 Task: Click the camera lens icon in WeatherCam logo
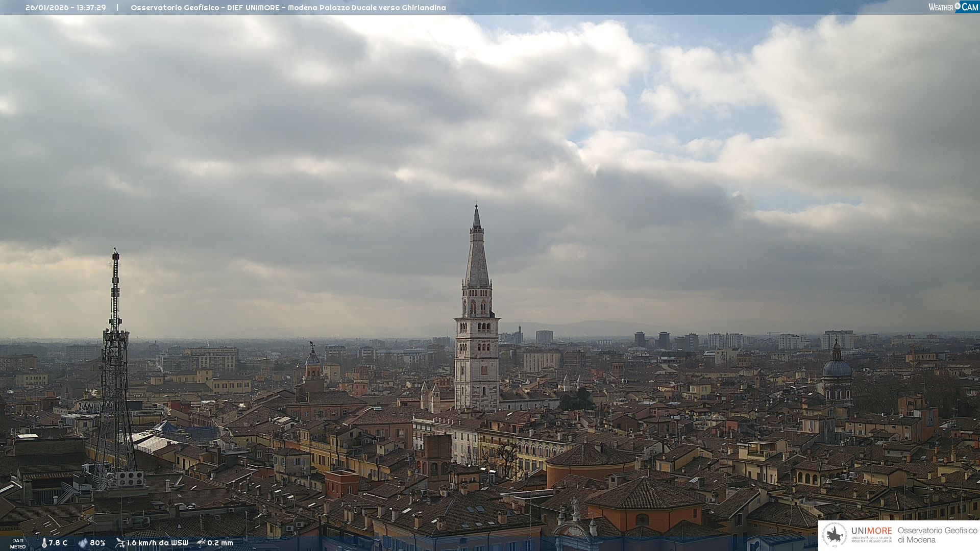pyautogui.click(x=958, y=6)
